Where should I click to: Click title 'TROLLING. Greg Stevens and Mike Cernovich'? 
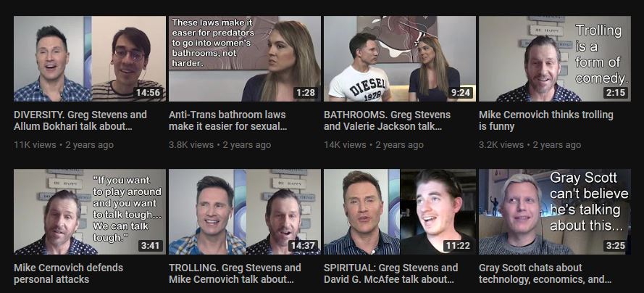(235, 273)
